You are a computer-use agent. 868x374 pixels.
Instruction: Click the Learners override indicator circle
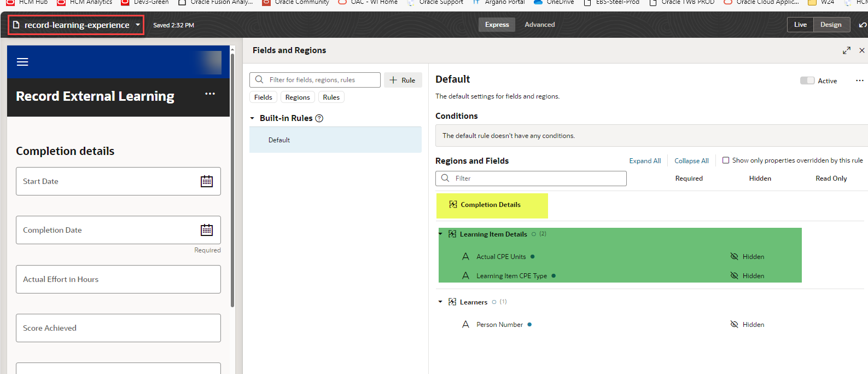point(494,302)
